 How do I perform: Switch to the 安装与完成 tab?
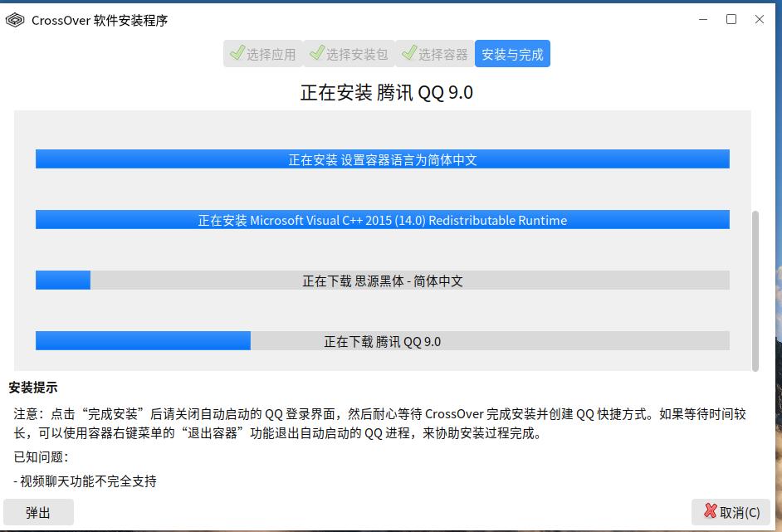coord(512,52)
